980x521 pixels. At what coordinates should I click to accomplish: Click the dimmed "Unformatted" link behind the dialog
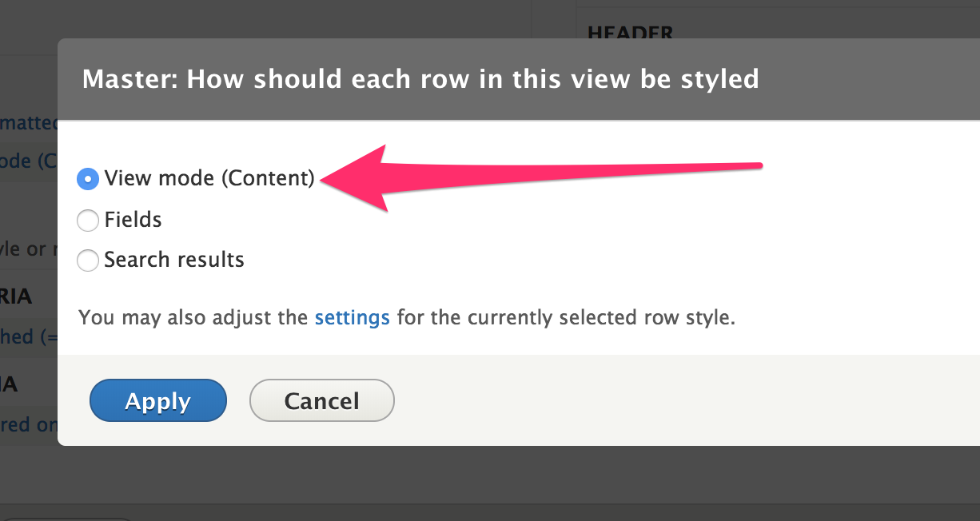pyautogui.click(x=26, y=122)
